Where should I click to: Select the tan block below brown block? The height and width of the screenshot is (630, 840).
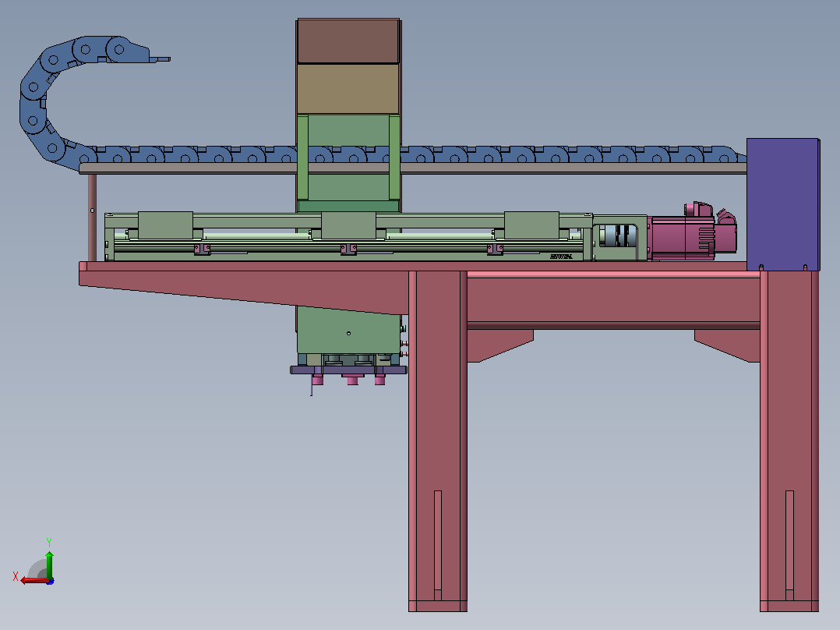coord(348,89)
